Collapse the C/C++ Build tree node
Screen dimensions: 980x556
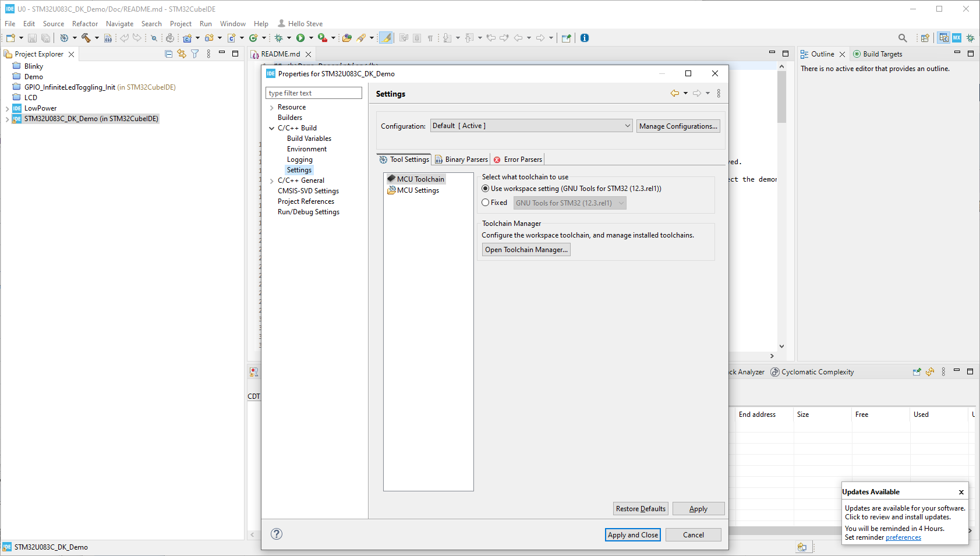click(271, 128)
